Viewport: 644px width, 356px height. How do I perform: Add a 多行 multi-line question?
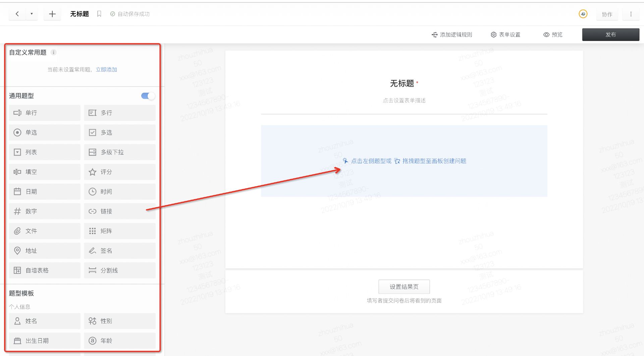pos(120,113)
